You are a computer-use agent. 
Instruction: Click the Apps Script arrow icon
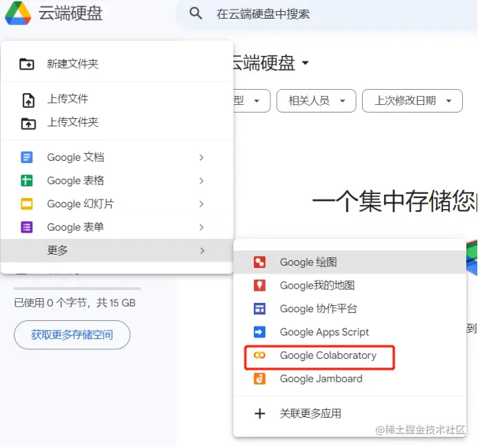pos(259,332)
